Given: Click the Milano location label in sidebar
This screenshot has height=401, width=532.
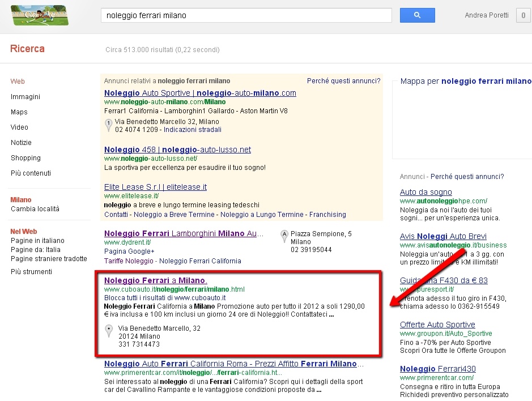Looking at the screenshot, I should (21, 200).
